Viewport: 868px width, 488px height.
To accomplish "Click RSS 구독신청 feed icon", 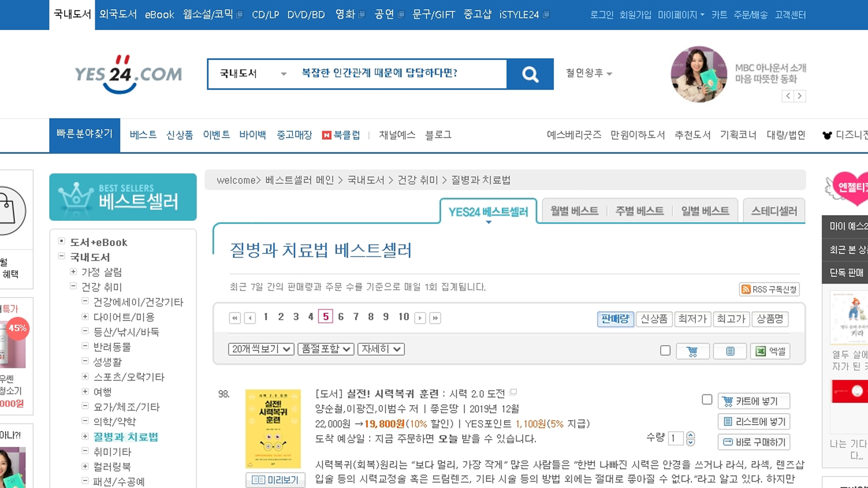I will pos(746,289).
